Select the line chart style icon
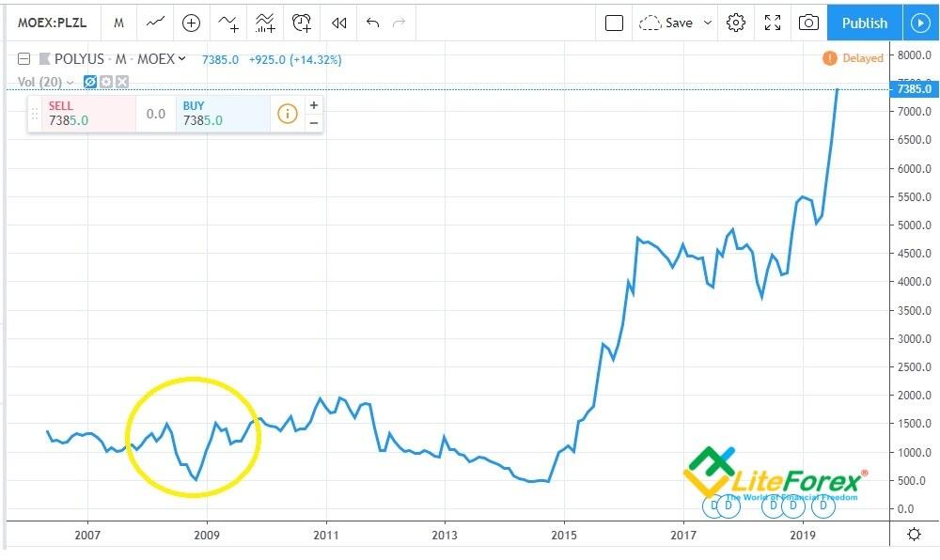 (155, 23)
